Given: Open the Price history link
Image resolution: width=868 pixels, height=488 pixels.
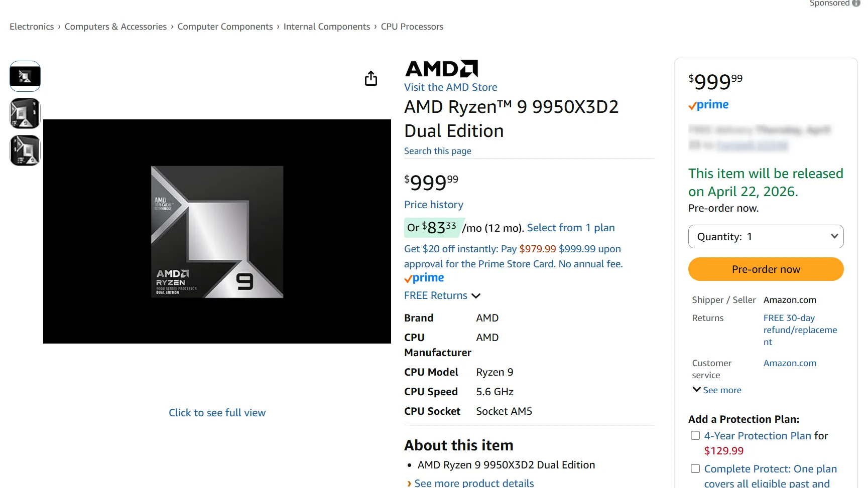Looking at the screenshot, I should pos(433,204).
